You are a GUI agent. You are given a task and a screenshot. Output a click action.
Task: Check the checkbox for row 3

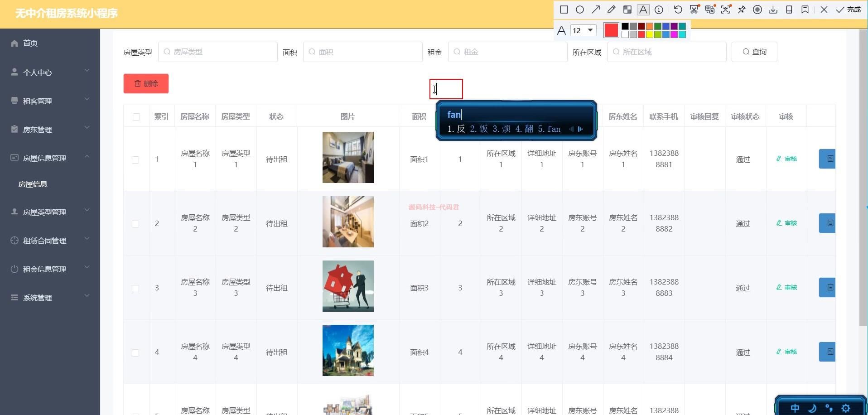pyautogui.click(x=135, y=288)
